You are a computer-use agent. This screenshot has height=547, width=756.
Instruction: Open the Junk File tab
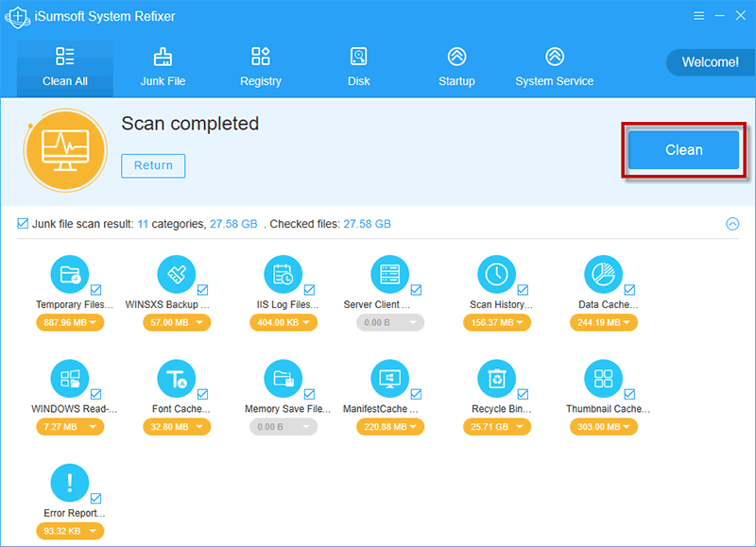coord(163,68)
